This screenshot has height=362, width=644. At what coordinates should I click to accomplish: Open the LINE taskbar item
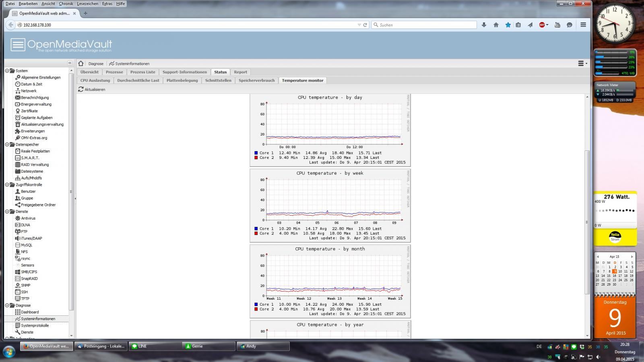click(x=155, y=346)
